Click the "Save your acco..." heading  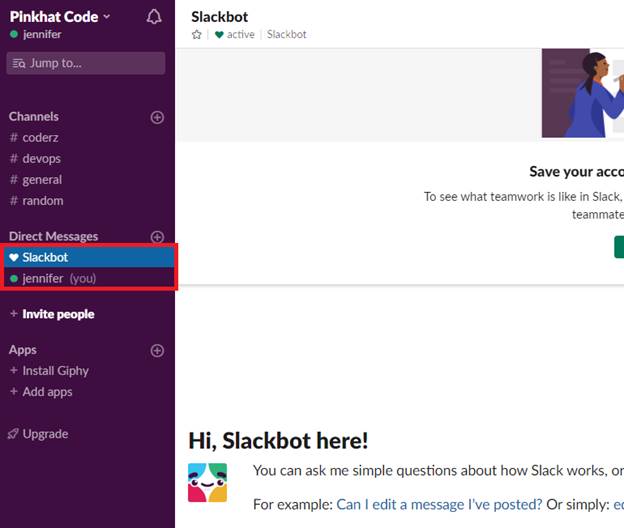(576, 171)
